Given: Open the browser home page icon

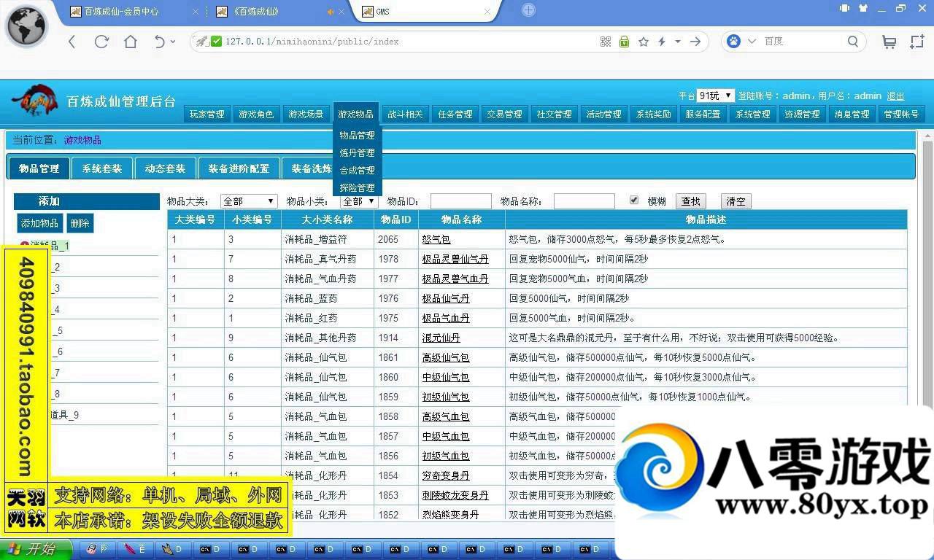Looking at the screenshot, I should (x=131, y=42).
